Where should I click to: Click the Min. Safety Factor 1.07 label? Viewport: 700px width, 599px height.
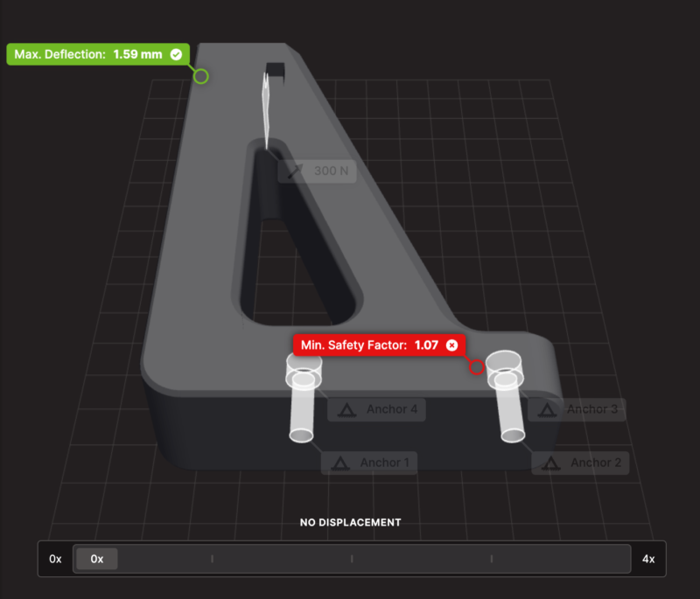[x=379, y=345]
